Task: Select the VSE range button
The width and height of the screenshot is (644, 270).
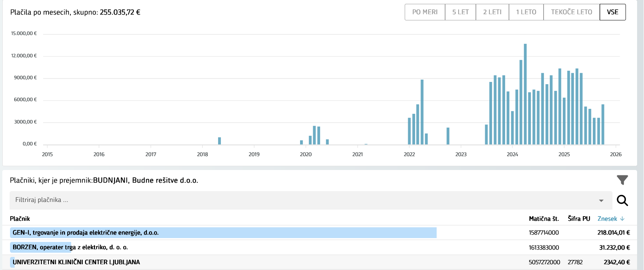Action: [x=612, y=12]
